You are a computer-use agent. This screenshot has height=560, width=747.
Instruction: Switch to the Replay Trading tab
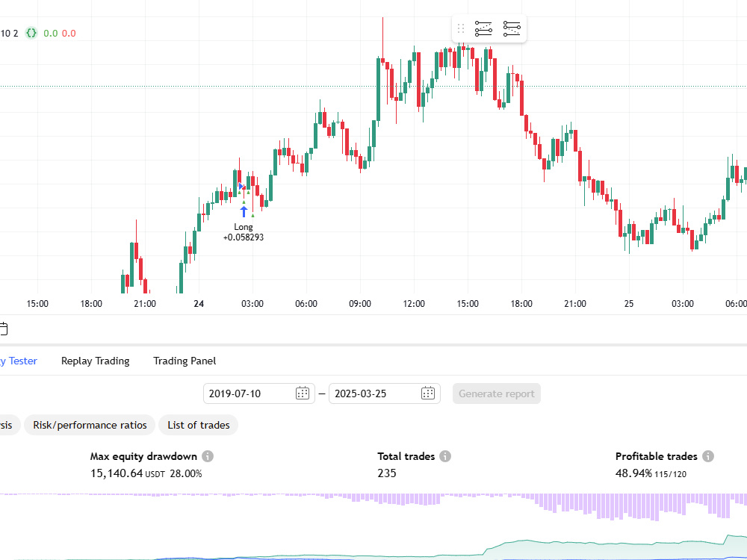point(96,361)
